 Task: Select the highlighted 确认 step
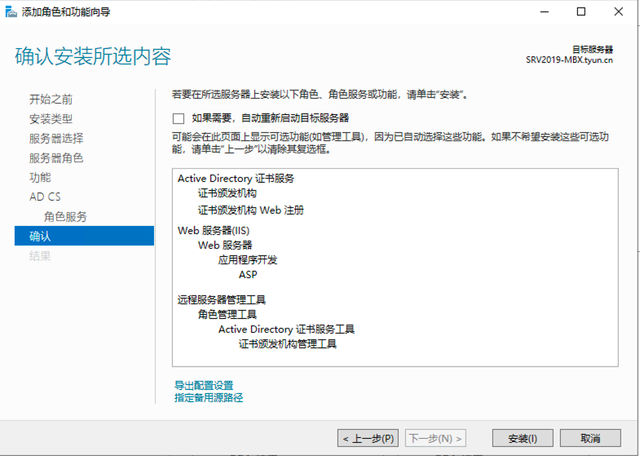coord(84,236)
